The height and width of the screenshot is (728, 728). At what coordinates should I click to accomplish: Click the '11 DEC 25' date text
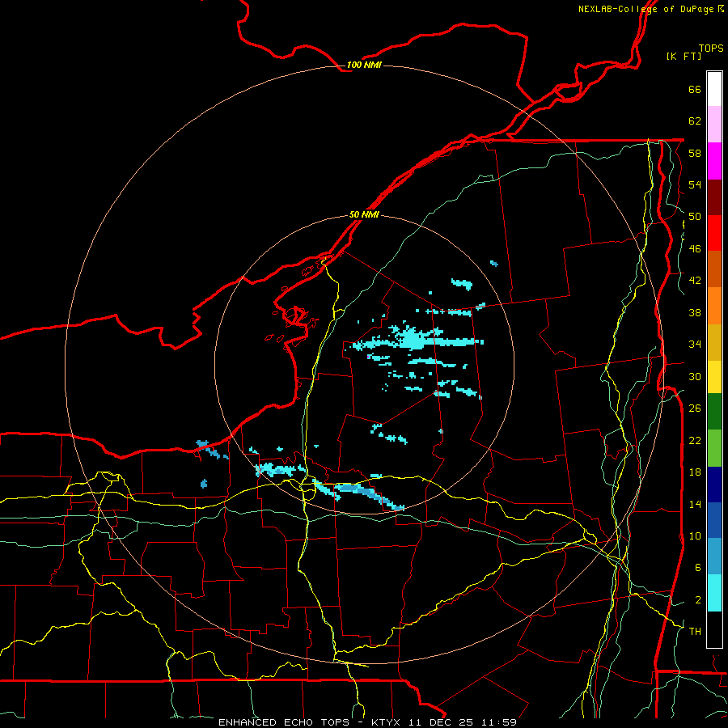click(x=441, y=722)
